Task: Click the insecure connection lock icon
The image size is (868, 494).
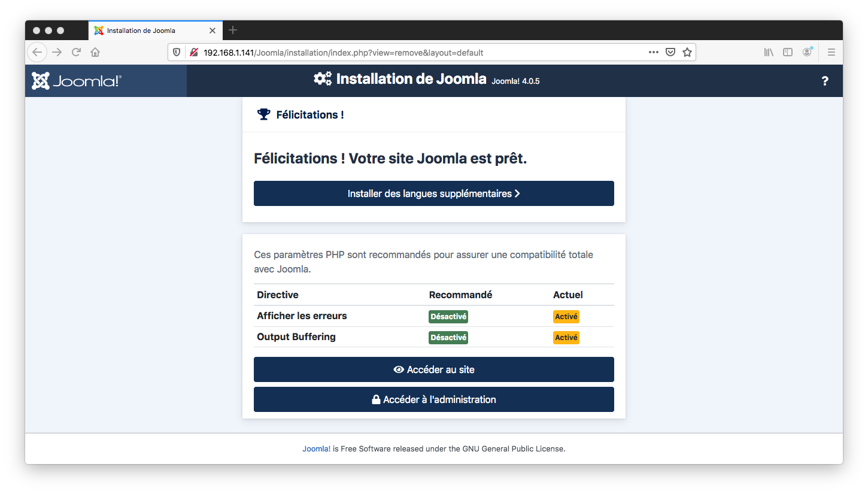Action: (x=193, y=52)
